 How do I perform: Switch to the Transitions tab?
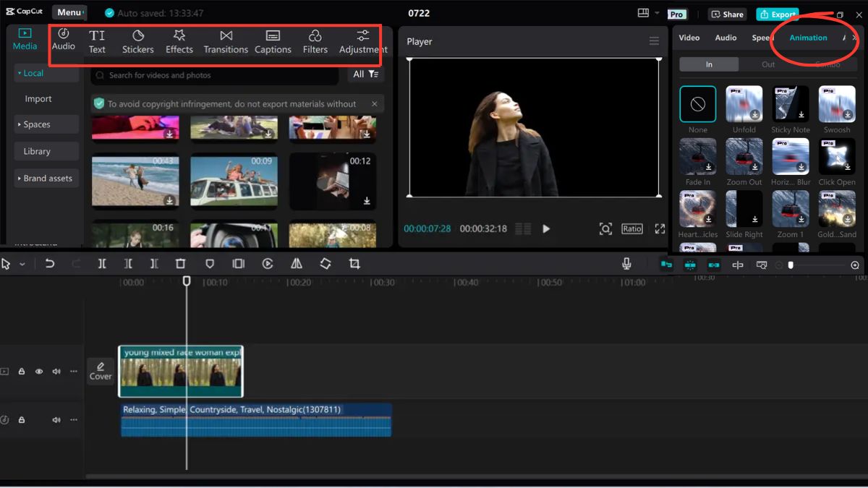pyautogui.click(x=226, y=42)
